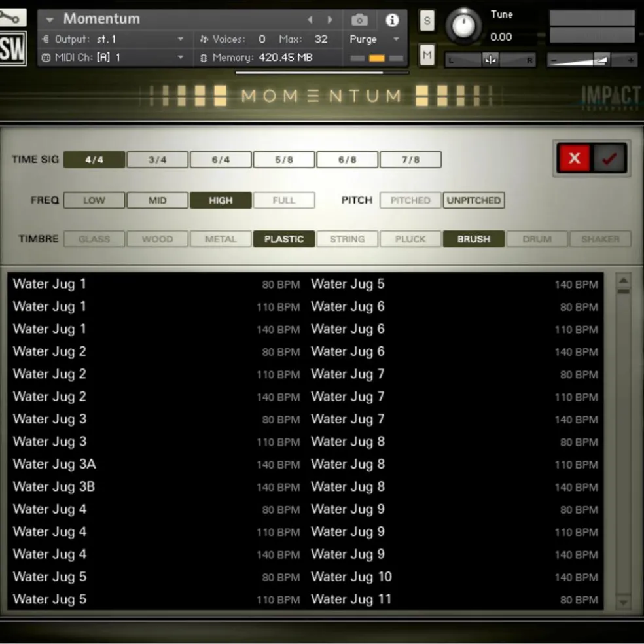Select Water Jug 7 140 BPM
Image resolution: width=644 pixels, height=644 pixels.
click(x=454, y=419)
